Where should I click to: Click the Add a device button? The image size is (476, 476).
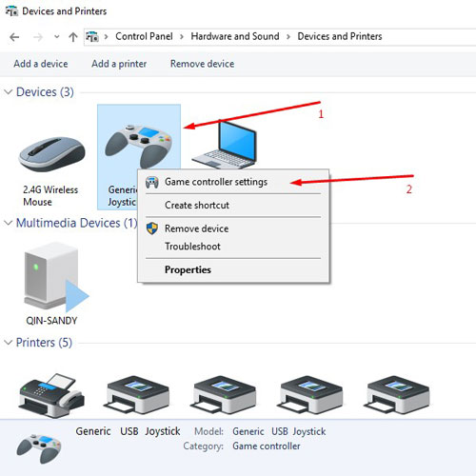coord(41,64)
